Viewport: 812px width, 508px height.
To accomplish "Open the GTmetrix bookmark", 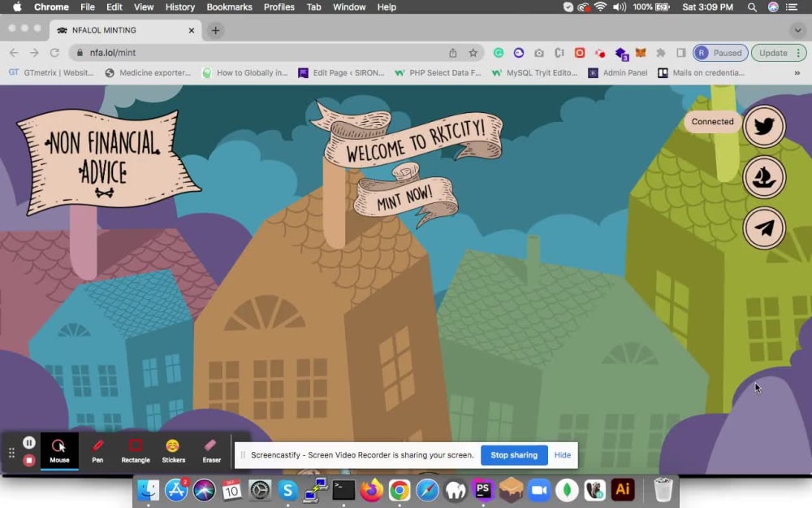I will pos(51,73).
